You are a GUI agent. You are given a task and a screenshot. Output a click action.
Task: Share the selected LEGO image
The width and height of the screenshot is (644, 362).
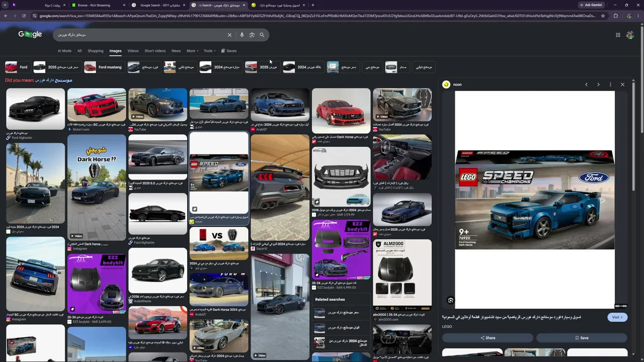coord(487,338)
